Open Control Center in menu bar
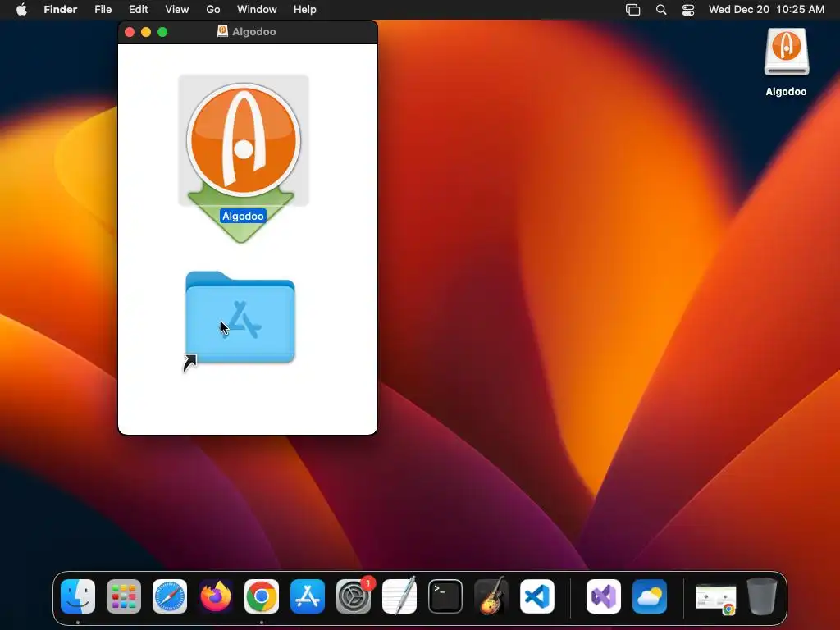840x630 pixels. point(688,10)
